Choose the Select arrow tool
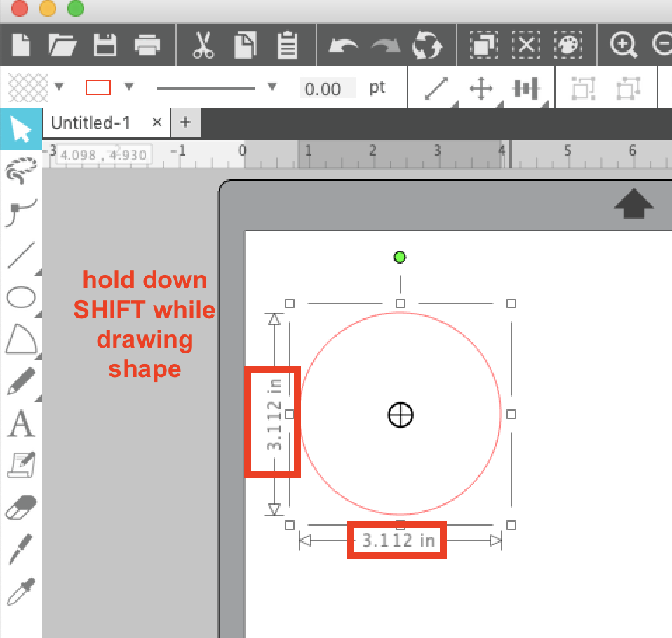Viewport: 672px width, 638px height. click(21, 129)
